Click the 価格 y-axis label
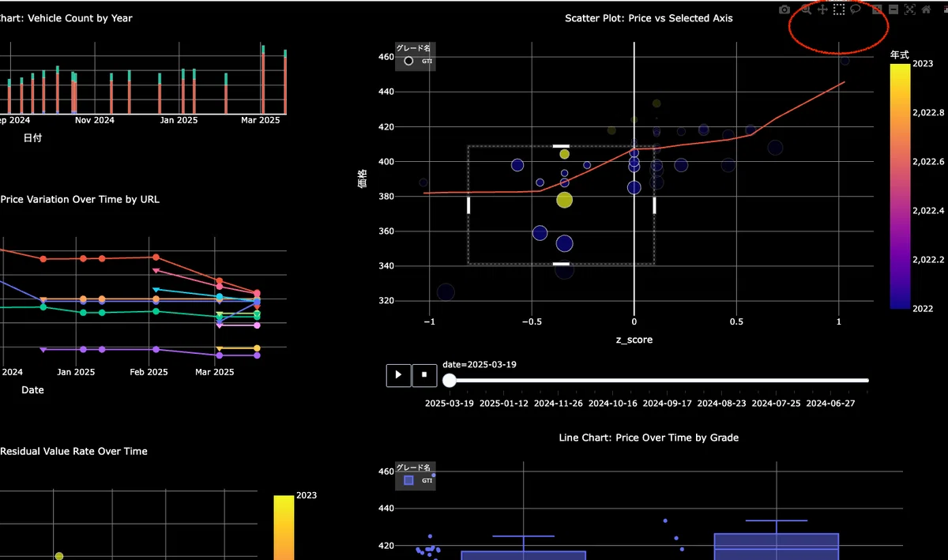 pyautogui.click(x=363, y=178)
